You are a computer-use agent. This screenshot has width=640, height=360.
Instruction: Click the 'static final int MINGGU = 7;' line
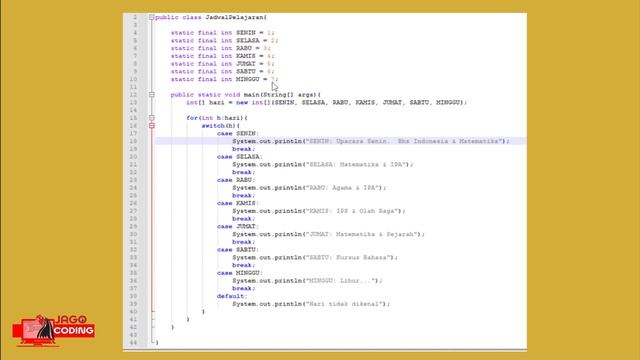point(224,79)
